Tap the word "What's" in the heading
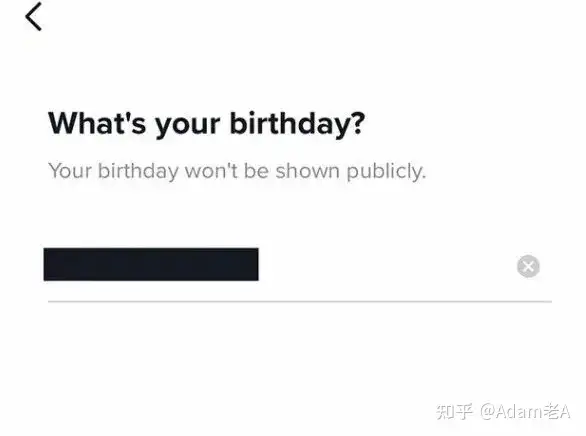Viewport: 586px width, 436px height. coord(97,123)
